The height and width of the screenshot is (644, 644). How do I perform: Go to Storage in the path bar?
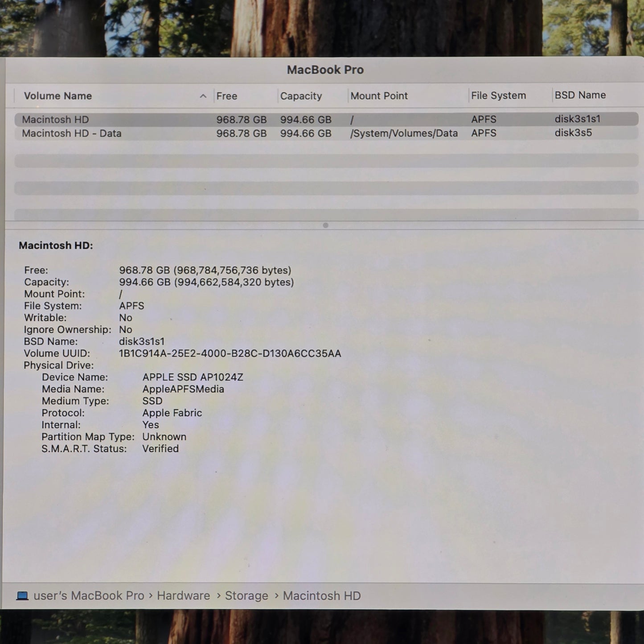(x=246, y=596)
